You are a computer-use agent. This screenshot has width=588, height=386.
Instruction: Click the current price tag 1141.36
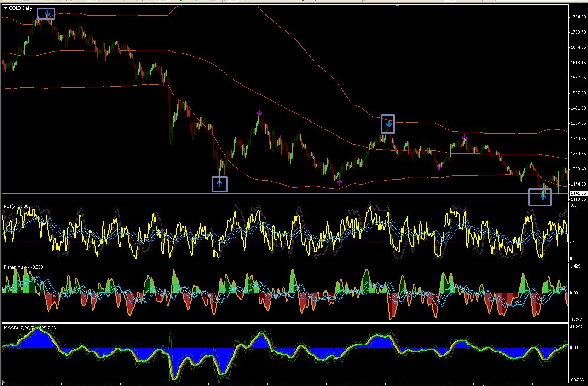point(577,193)
